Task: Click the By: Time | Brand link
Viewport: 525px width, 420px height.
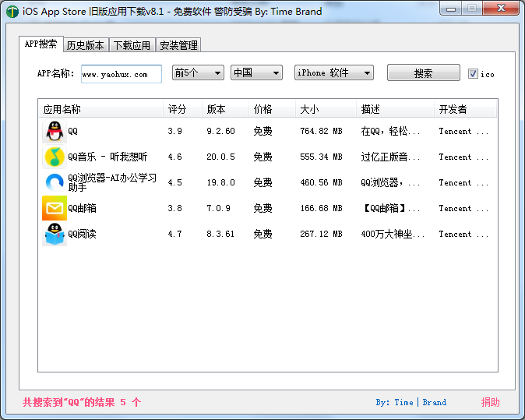Action: point(410,402)
